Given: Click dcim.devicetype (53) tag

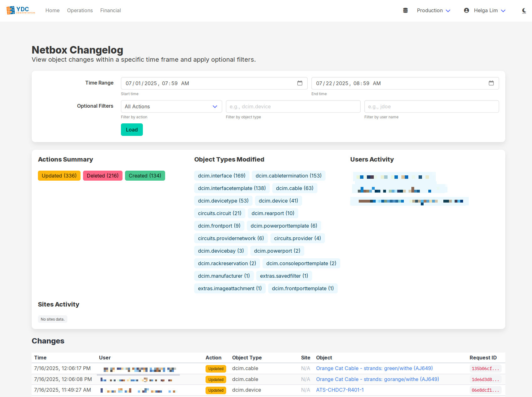Looking at the screenshot, I should click(223, 201).
